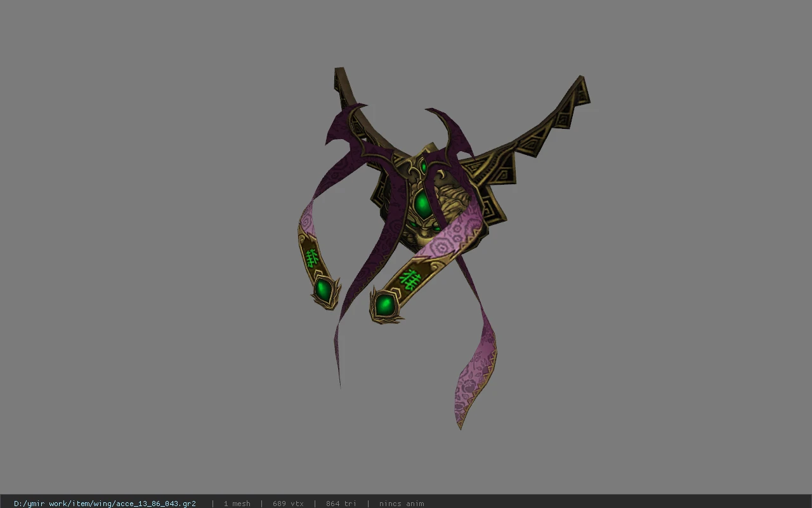Select the "1 mesh" status entry
This screenshot has width=812, height=508.
pos(237,504)
